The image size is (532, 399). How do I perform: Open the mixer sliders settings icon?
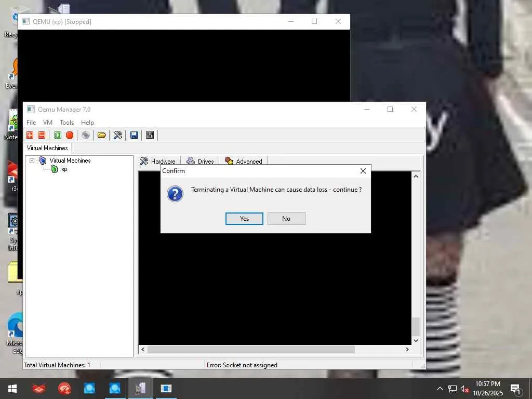coord(150,135)
